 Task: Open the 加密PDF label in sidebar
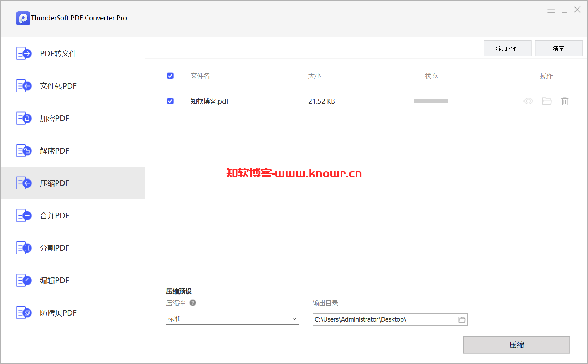point(55,118)
